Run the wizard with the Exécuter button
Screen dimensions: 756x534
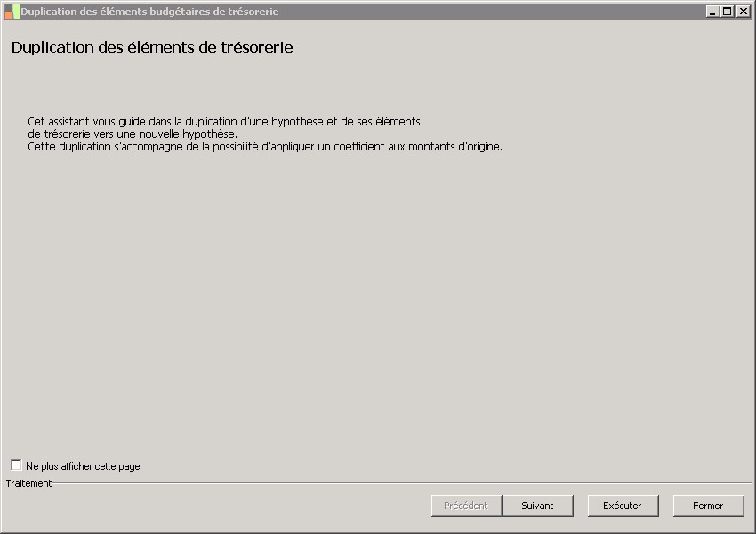click(x=623, y=506)
